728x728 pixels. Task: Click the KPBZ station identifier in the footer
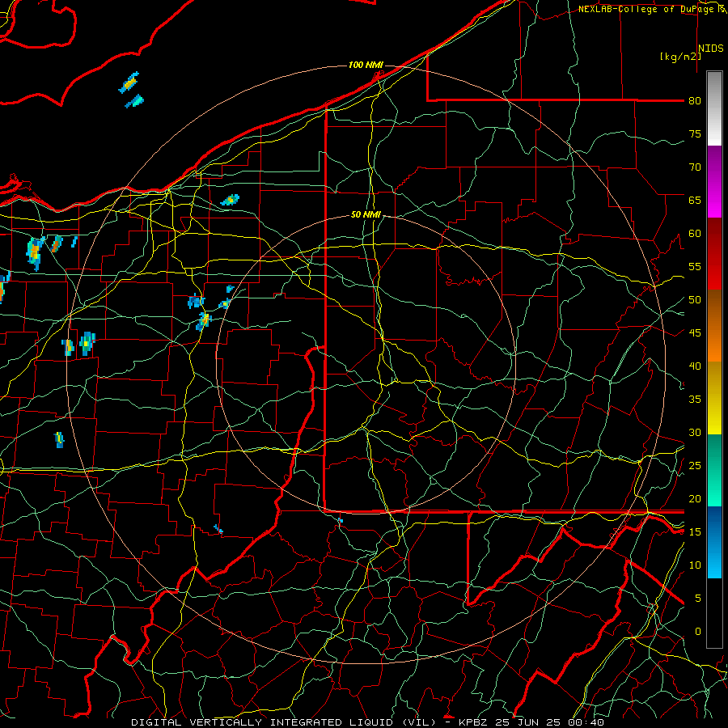475,722
